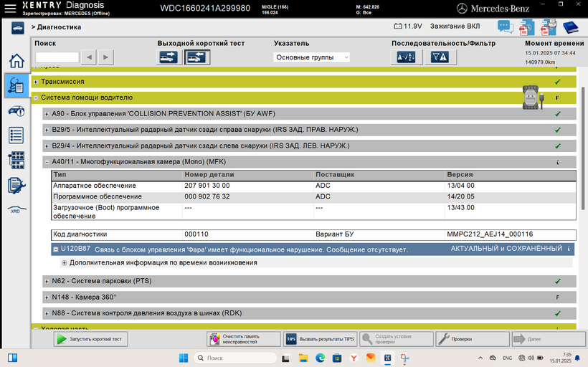Click the vehicle icon next to Диагностика
The height and width of the screenshot is (367, 588).
(18, 28)
